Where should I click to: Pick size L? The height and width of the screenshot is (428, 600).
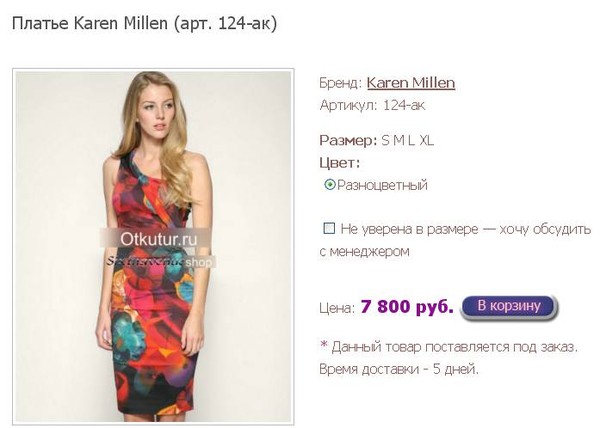coord(411,140)
